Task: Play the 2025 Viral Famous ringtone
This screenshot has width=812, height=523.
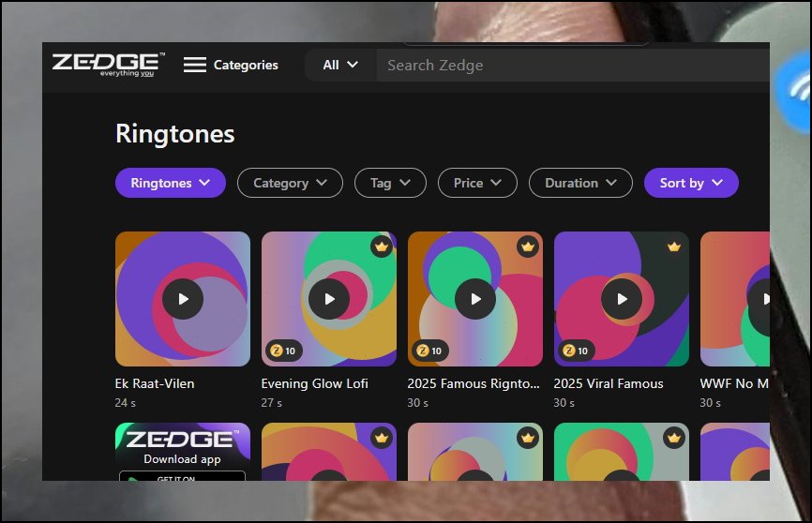Action: coord(622,299)
